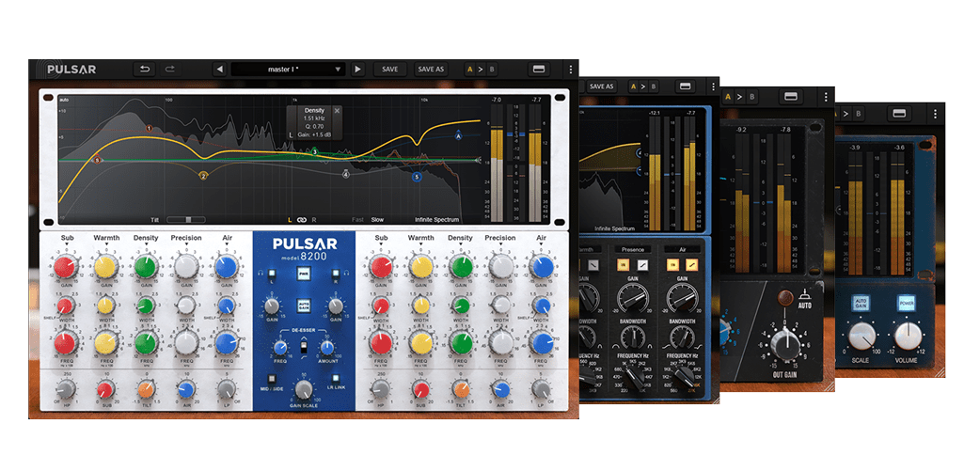Click the Presence band shape button
The image size is (980, 471).
pyautogui.click(x=642, y=266)
